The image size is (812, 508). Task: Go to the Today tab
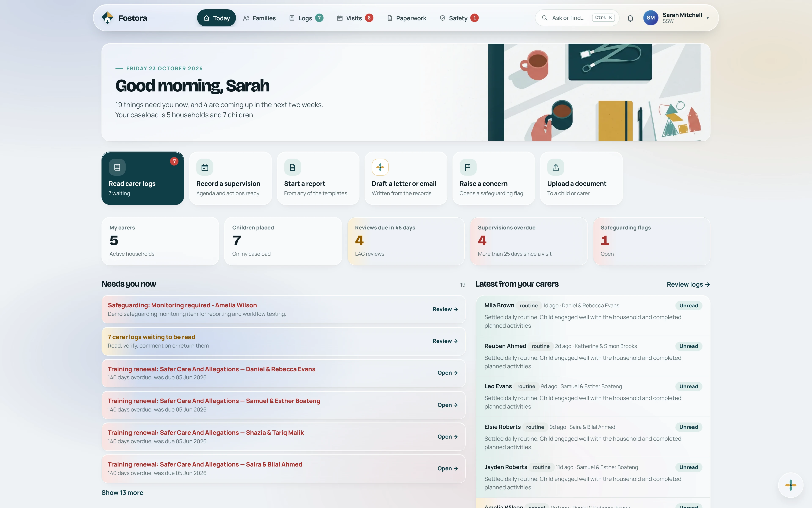216,18
